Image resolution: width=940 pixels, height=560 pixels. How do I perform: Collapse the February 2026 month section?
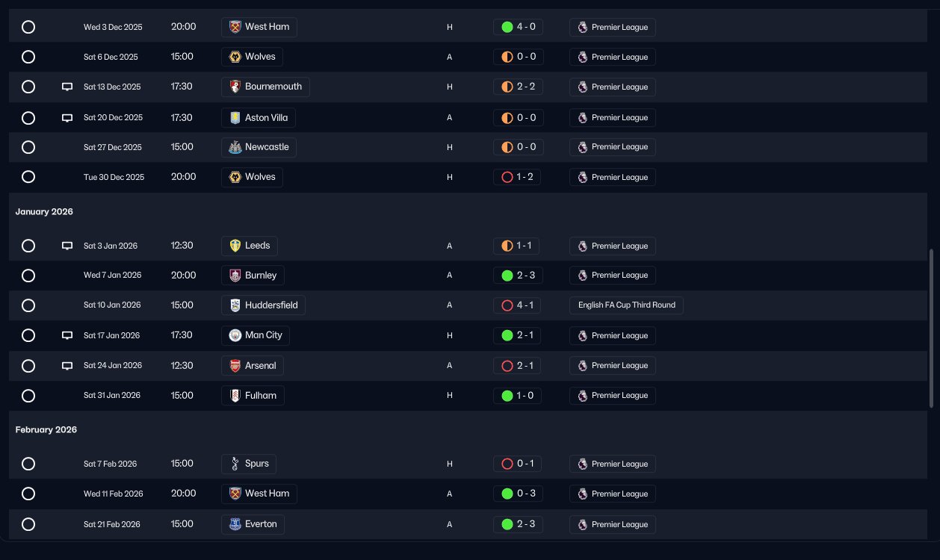46,430
